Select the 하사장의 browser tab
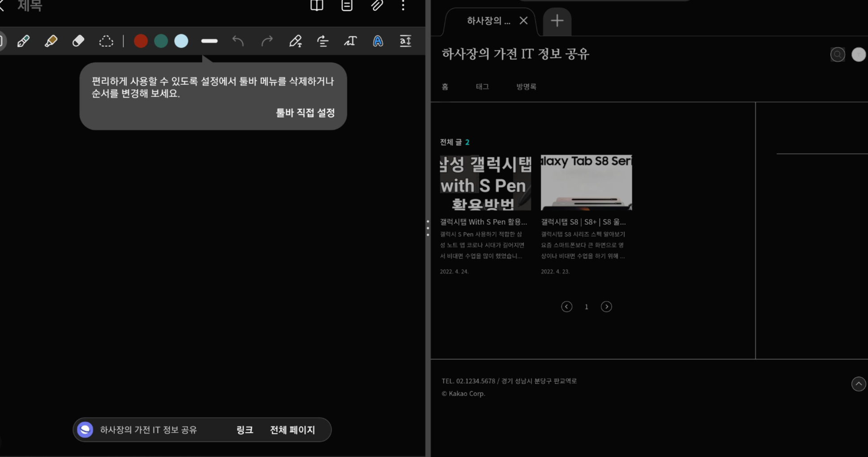868x457 pixels. click(x=488, y=21)
